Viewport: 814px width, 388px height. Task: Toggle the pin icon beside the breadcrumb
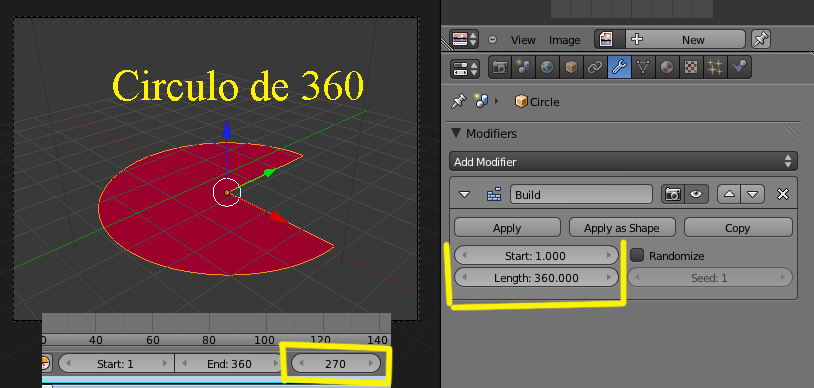[458, 101]
